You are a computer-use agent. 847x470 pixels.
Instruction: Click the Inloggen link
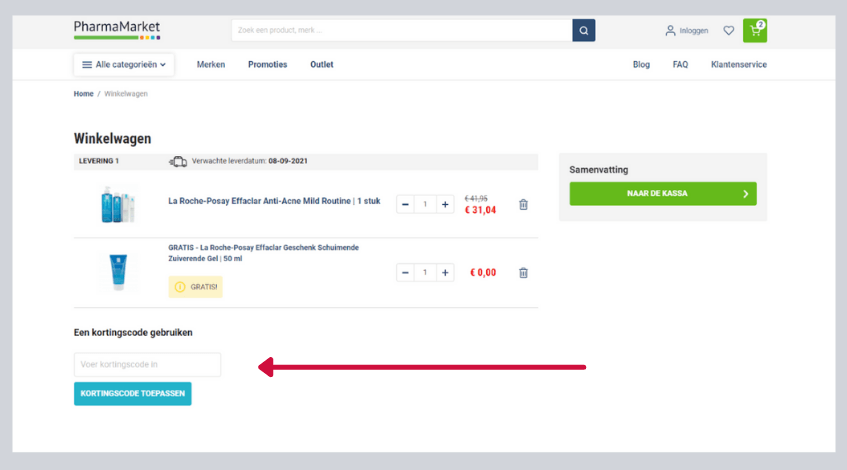[687, 31]
